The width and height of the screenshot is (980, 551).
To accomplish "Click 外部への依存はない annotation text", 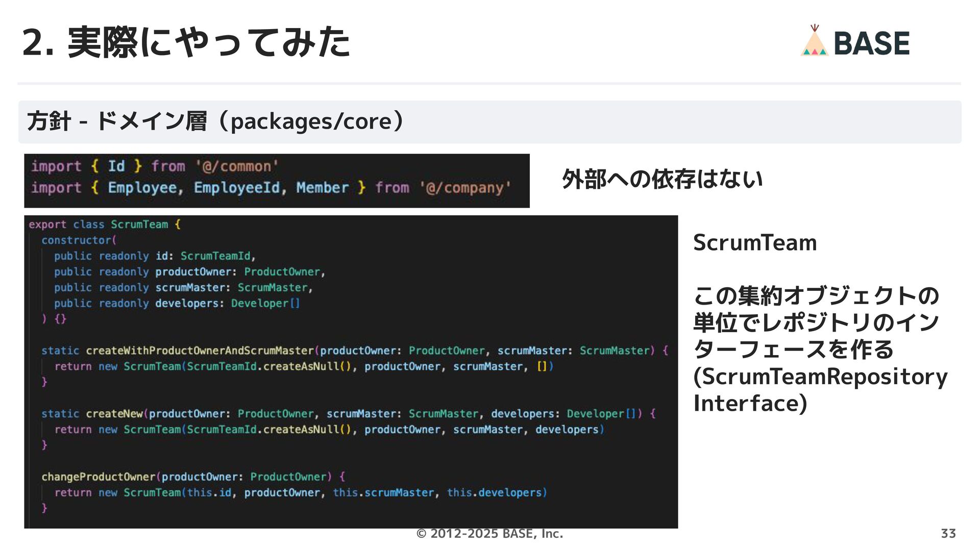I will pyautogui.click(x=662, y=179).
